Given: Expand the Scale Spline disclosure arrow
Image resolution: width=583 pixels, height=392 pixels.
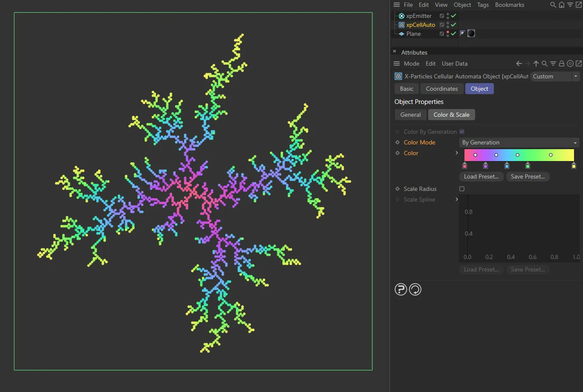Looking at the screenshot, I should coord(457,199).
